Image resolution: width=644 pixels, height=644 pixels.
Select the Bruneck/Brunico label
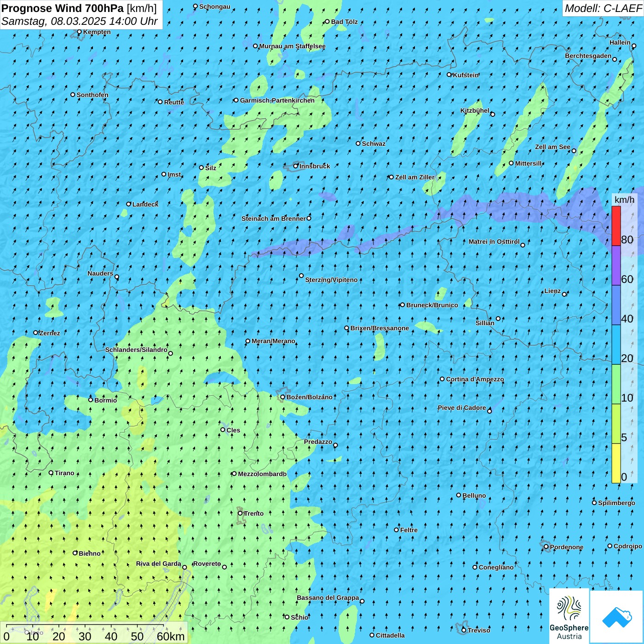click(x=432, y=305)
